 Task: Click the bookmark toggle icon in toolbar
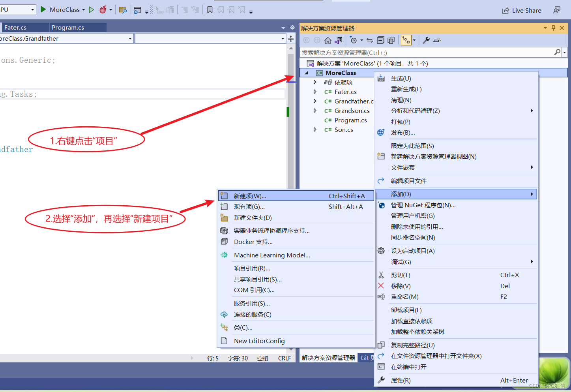(x=210, y=10)
